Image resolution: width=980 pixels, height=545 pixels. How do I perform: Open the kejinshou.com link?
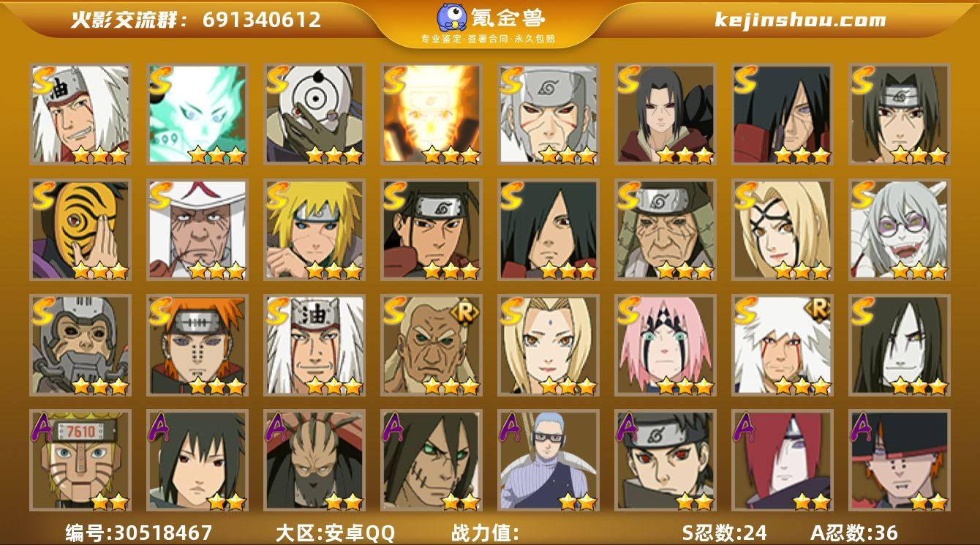[x=800, y=20]
